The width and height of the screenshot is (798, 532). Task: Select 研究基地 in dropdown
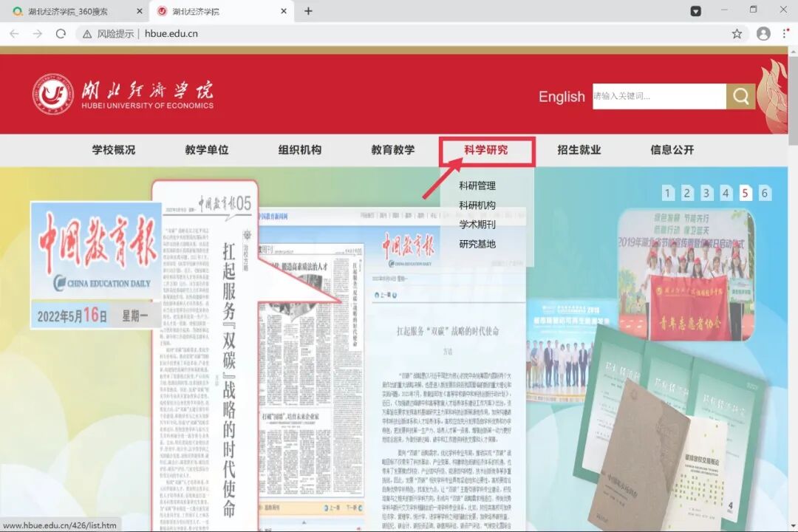pos(477,244)
